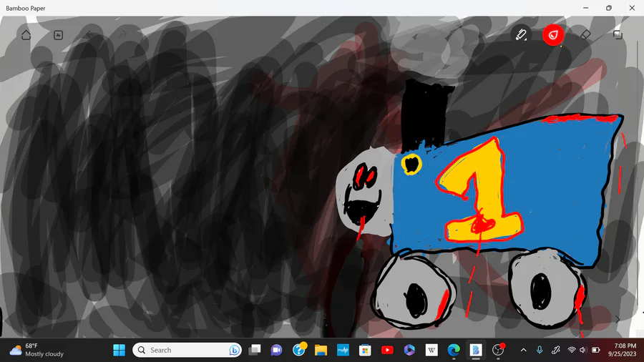Viewport: 644px width, 362px height.
Task: Open the 7:08 PM clock and calendar
Action: tap(623, 350)
